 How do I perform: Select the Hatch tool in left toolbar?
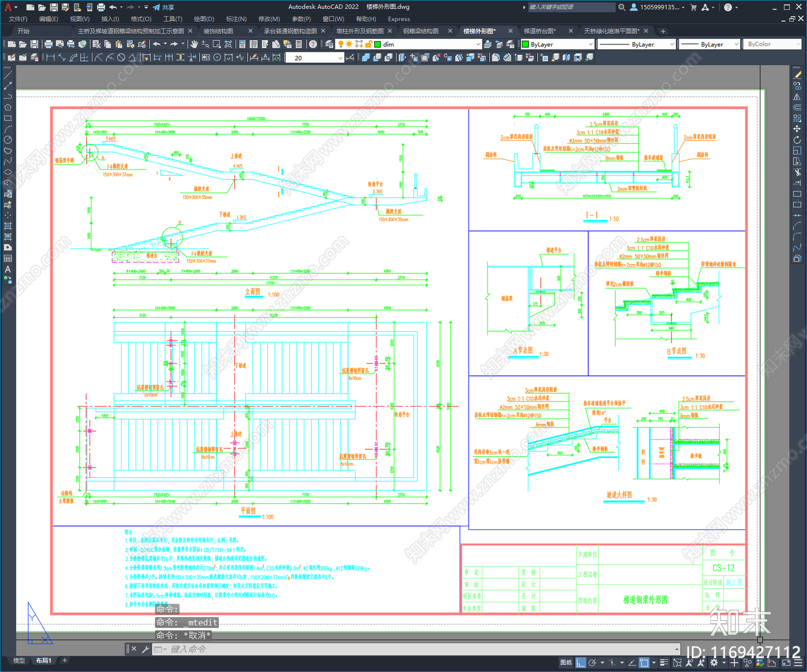(x=8, y=226)
